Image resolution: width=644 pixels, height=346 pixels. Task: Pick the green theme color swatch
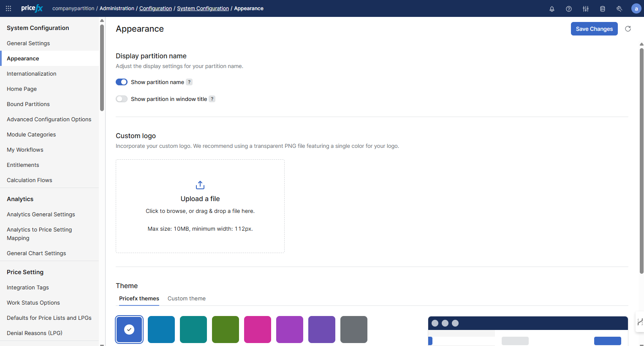coord(226,330)
